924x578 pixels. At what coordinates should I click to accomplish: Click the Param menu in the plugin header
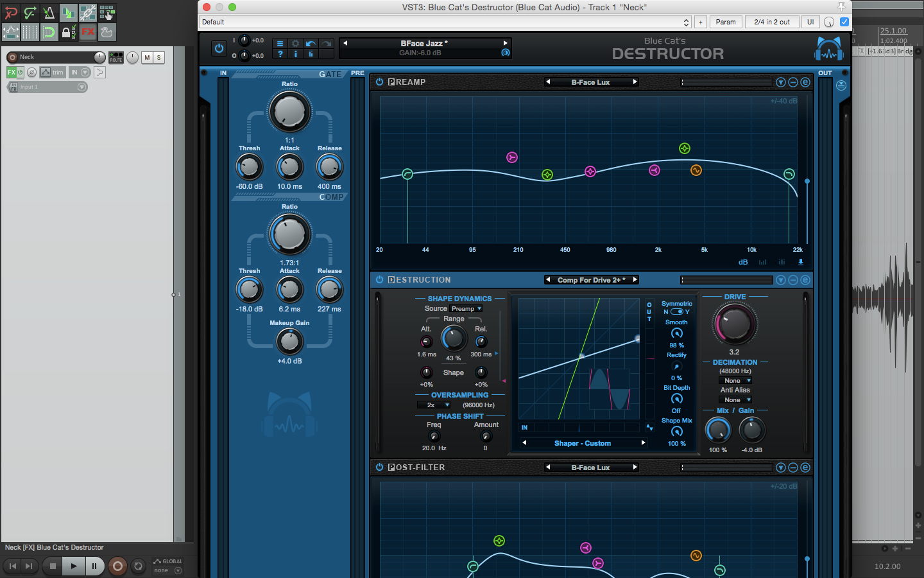[726, 21]
